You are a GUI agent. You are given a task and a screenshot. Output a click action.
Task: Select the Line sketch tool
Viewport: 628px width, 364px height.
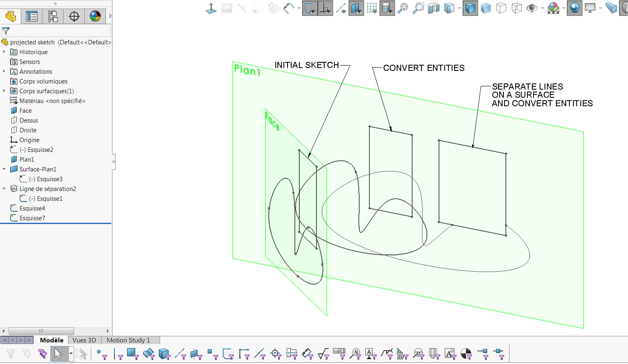pyautogui.click(x=114, y=352)
